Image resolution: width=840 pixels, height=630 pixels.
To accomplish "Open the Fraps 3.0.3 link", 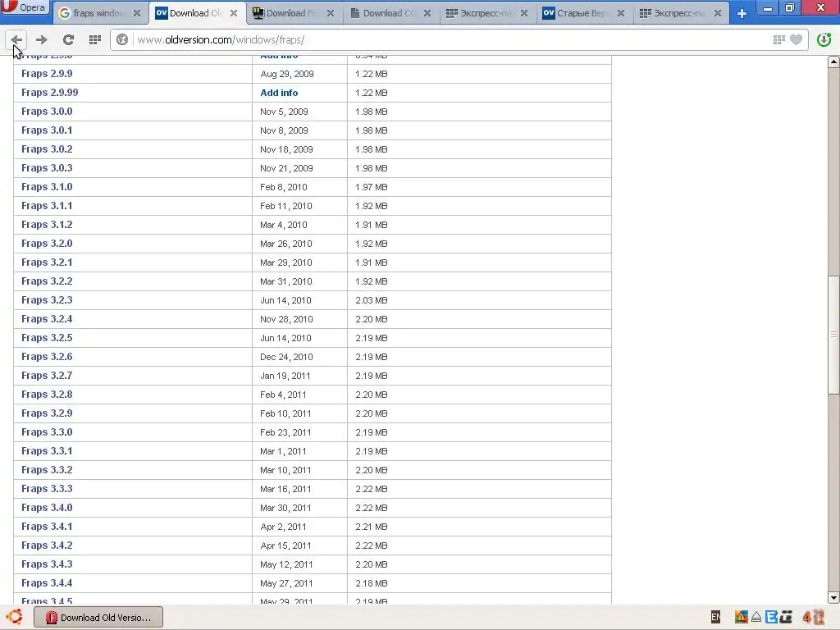I will 47,167.
